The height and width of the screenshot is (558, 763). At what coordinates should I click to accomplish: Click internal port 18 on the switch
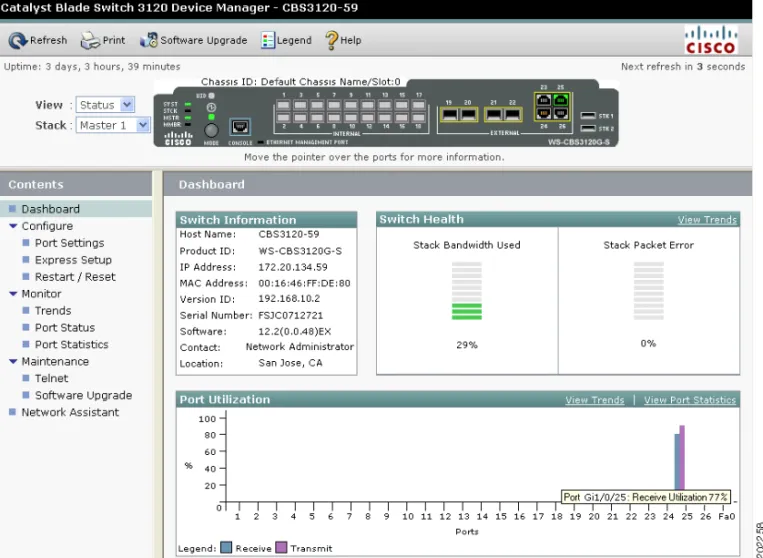pos(418,118)
